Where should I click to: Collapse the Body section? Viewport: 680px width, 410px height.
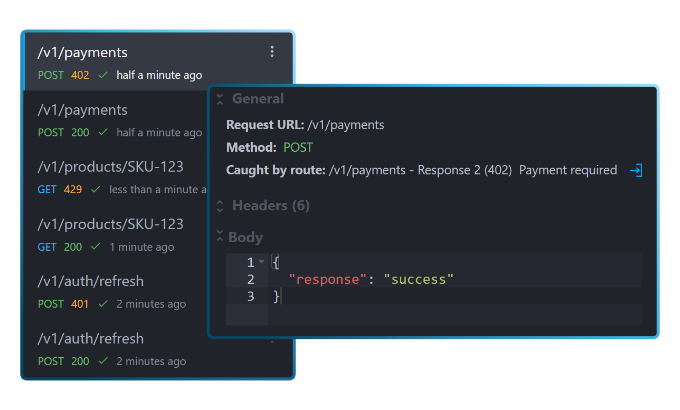point(220,238)
